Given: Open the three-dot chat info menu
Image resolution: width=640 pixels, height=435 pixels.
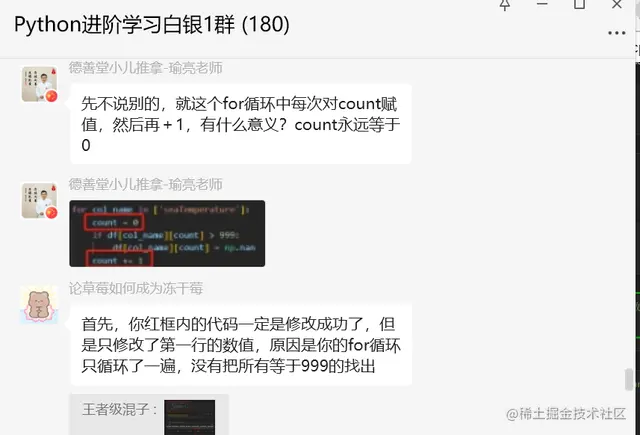Looking at the screenshot, I should tap(616, 33).
